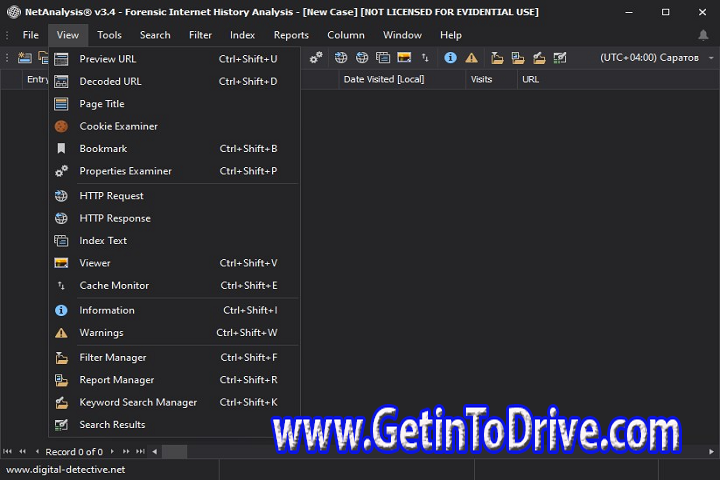
Task: Open Properties Examiner from the menu
Action: pyautogui.click(x=174, y=171)
